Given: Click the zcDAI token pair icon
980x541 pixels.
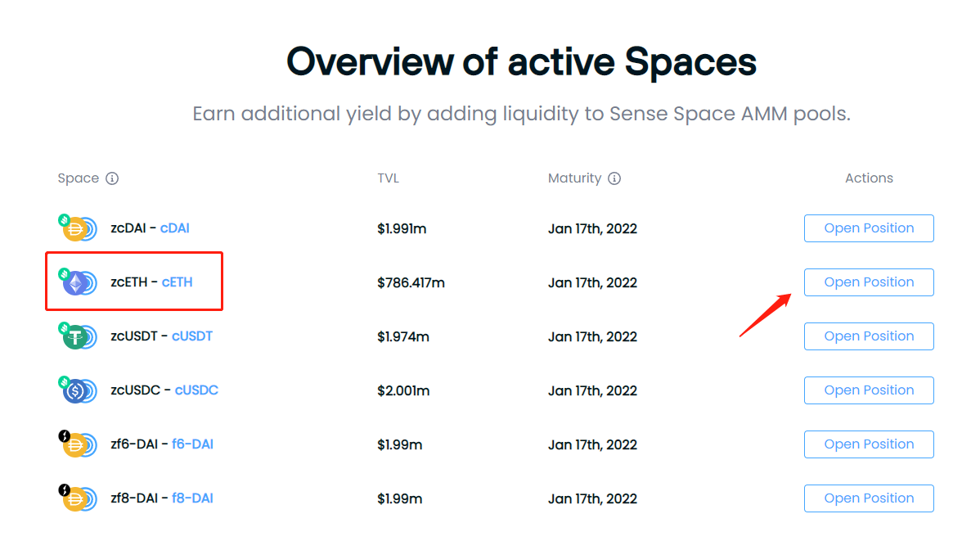Looking at the screenshot, I should (x=78, y=228).
